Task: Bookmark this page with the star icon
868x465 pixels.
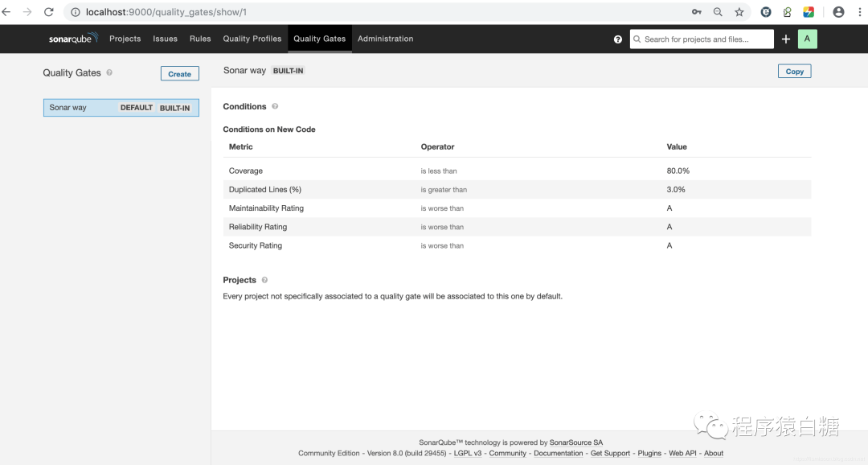Action: [x=739, y=11]
